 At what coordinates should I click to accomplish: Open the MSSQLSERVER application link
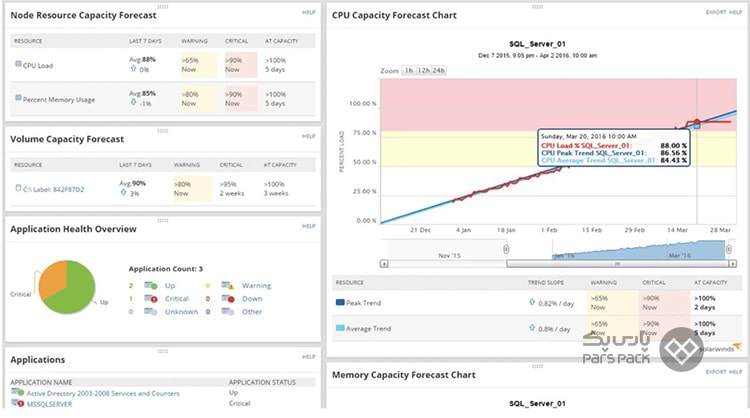(x=49, y=404)
